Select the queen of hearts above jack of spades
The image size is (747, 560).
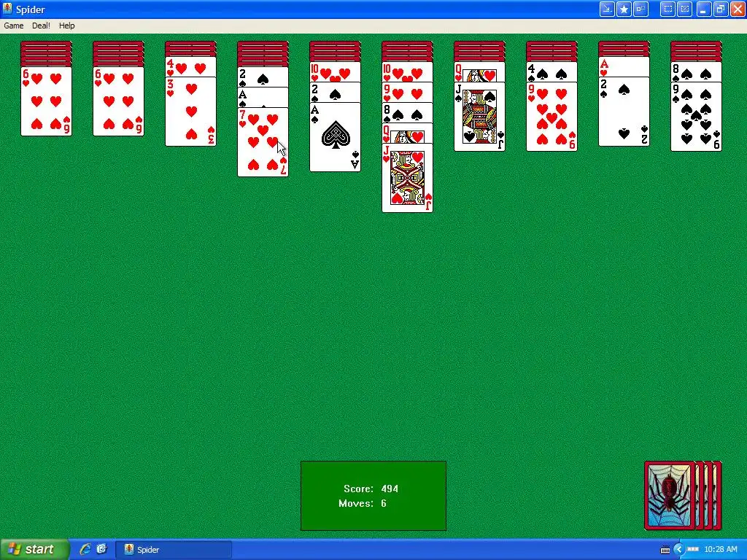tap(480, 72)
